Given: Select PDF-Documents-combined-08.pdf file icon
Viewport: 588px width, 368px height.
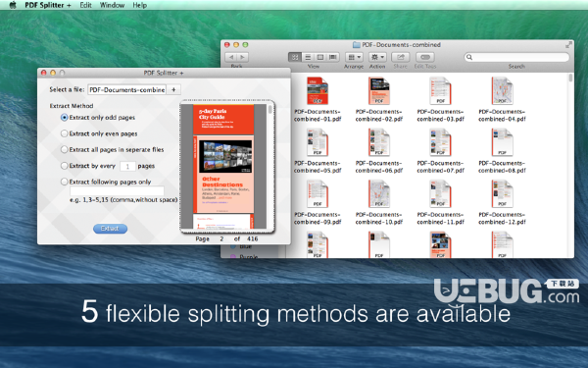Looking at the screenshot, I should (502, 142).
